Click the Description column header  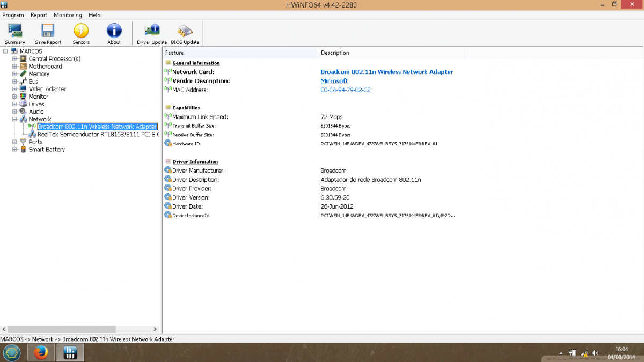(391, 53)
